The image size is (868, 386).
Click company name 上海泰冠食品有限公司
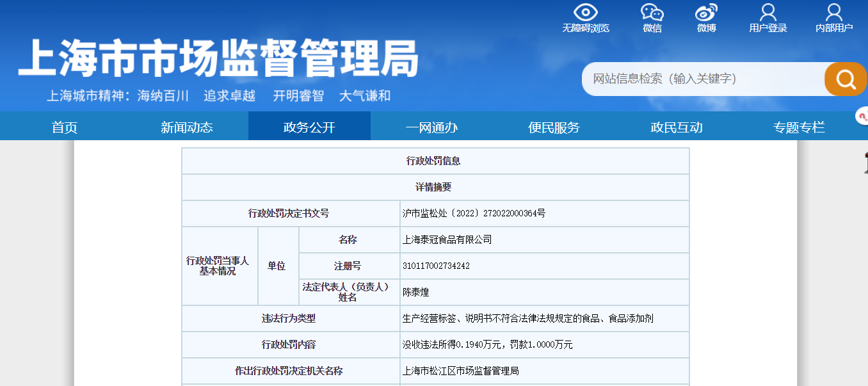[x=447, y=240]
